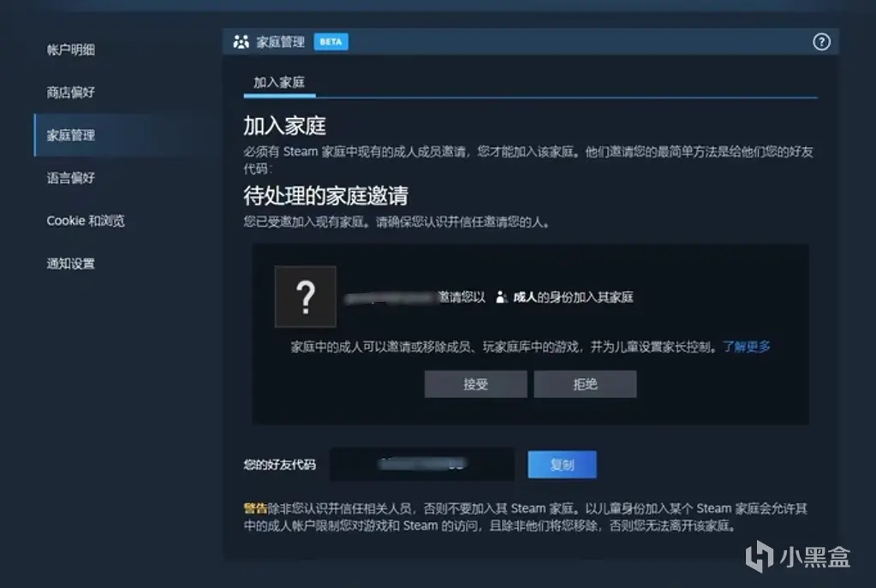
Task: Switch to the 加入家庭 tab
Action: pyautogui.click(x=279, y=83)
